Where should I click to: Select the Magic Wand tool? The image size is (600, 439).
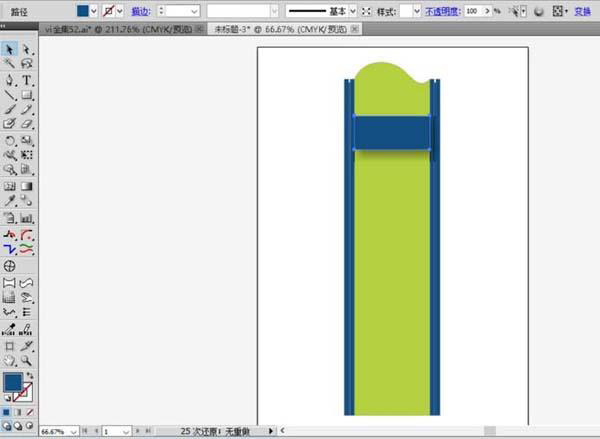10,63
